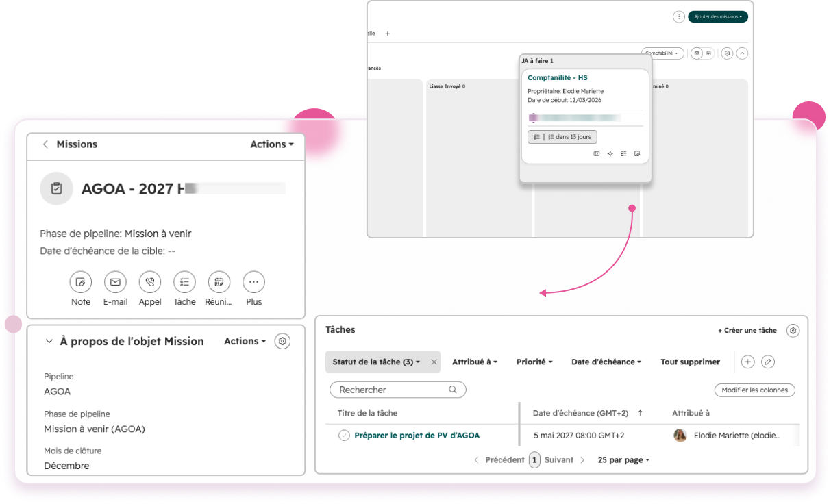The width and height of the screenshot is (831, 504).
Task: Add a new tab with the plus icon
Action: [387, 34]
